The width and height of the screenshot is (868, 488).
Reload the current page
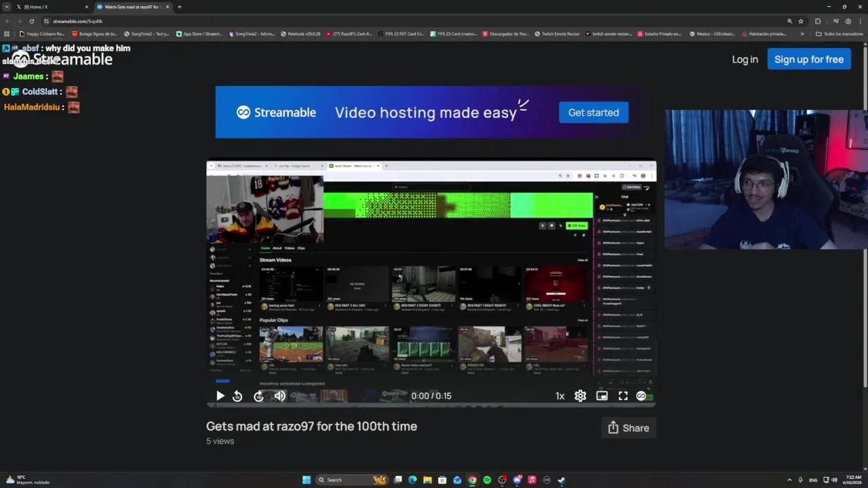click(x=31, y=21)
